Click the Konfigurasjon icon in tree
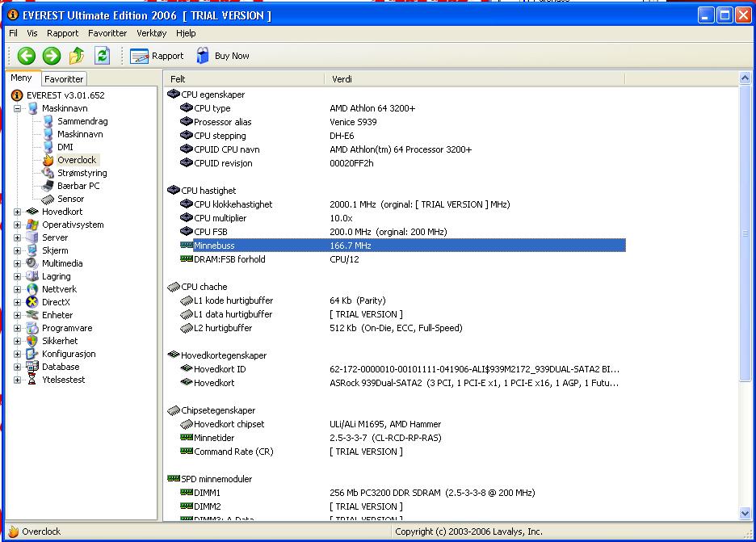 [x=32, y=354]
